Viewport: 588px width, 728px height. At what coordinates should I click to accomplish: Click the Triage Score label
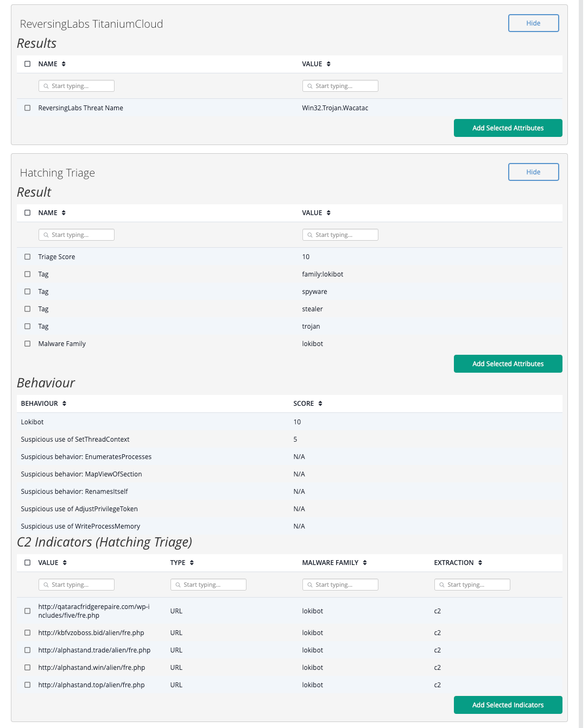(56, 257)
